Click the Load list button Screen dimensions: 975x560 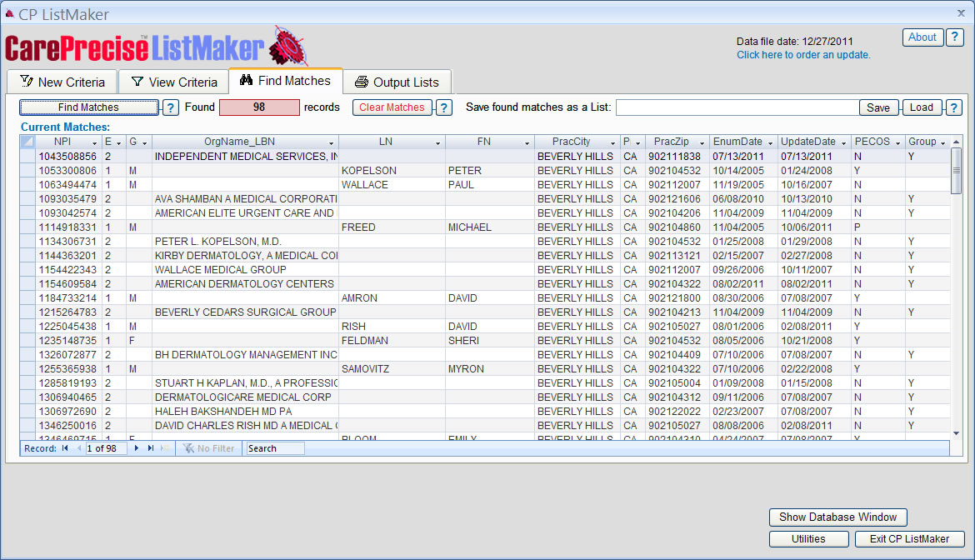tap(922, 107)
